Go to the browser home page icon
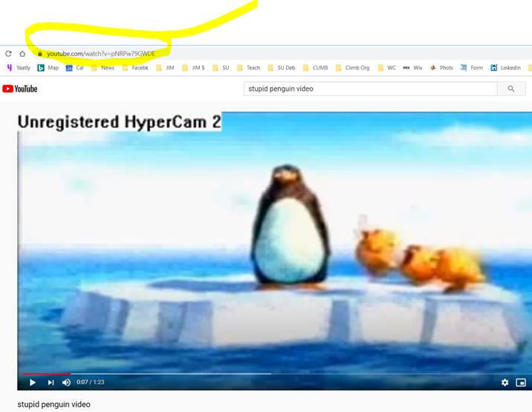Screen dimensions: 532x412 22,54
